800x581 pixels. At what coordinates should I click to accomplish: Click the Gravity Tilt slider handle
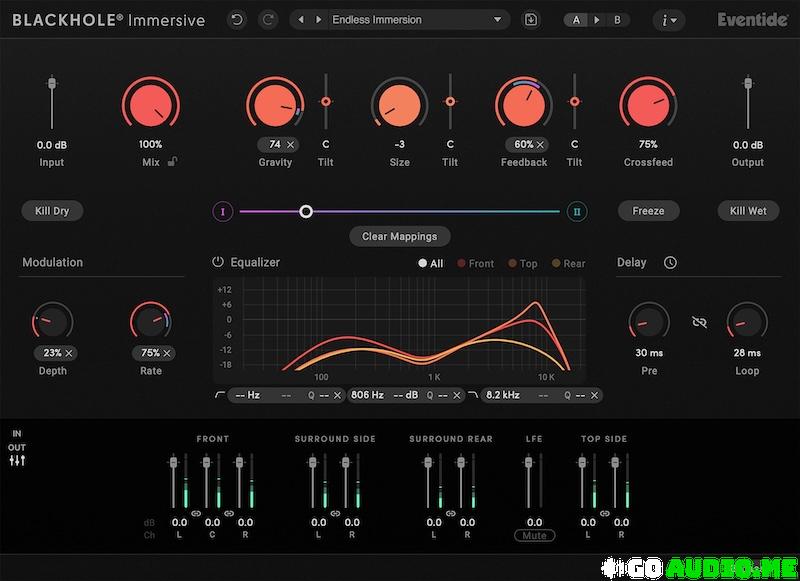pyautogui.click(x=326, y=102)
